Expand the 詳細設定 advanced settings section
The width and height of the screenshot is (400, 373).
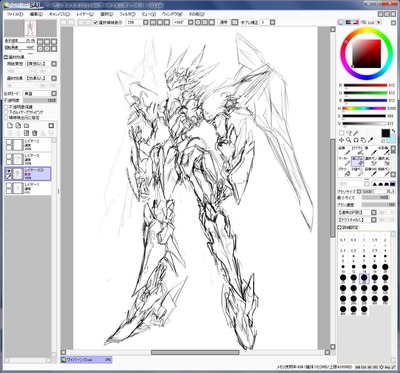click(x=339, y=227)
